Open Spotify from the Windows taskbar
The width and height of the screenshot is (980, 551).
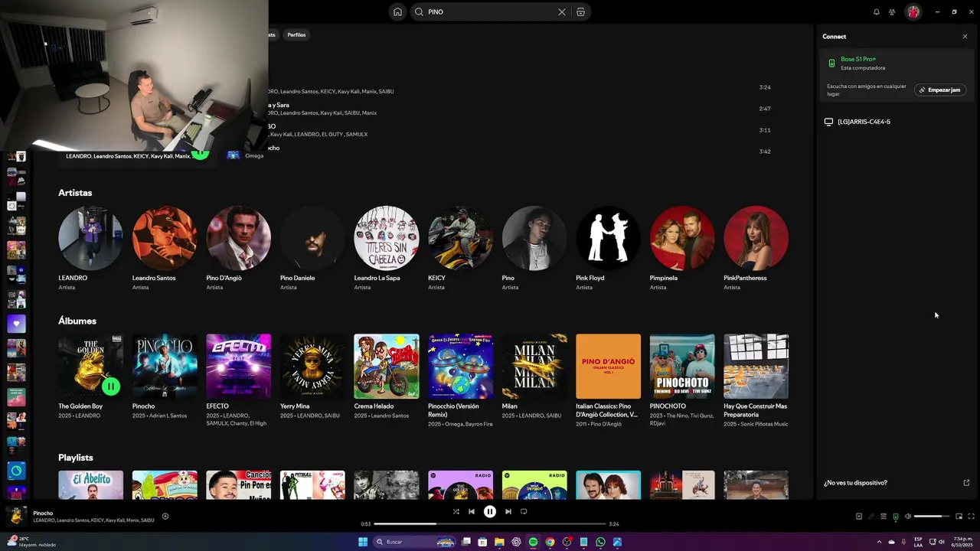[533, 542]
